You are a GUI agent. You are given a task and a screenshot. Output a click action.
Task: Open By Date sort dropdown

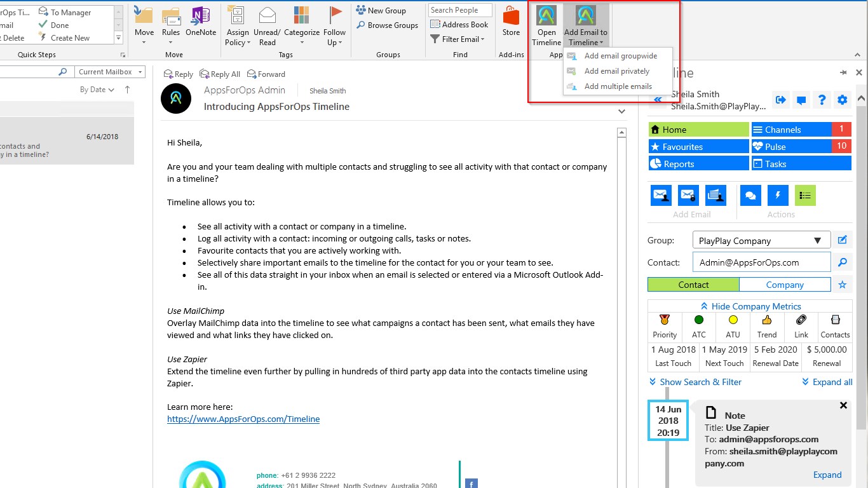[x=97, y=90]
